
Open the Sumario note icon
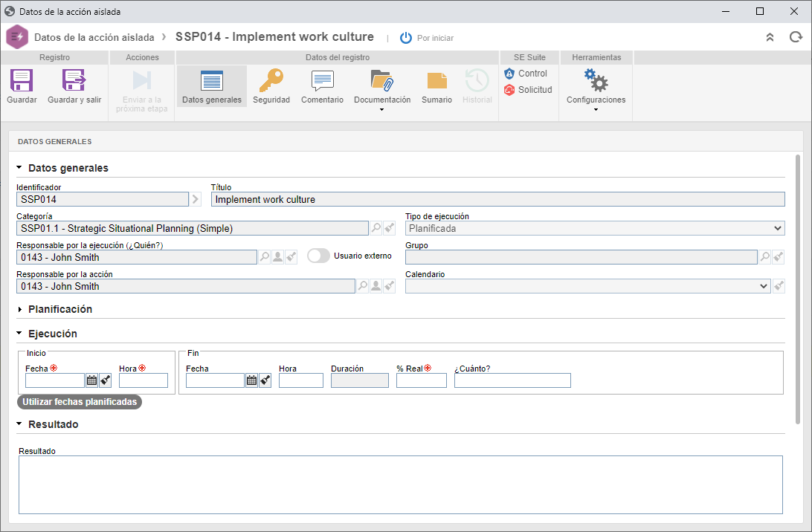(x=436, y=81)
